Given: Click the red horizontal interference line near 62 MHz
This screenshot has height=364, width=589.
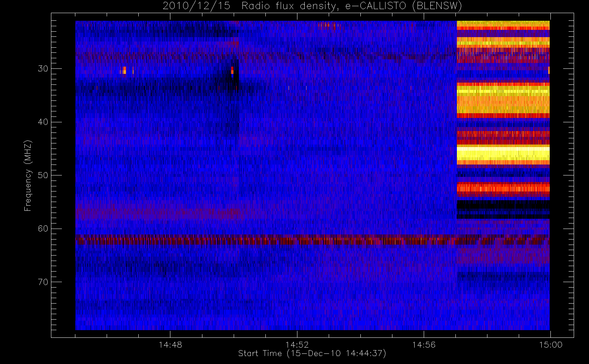Looking at the screenshot, I should tap(312, 240).
